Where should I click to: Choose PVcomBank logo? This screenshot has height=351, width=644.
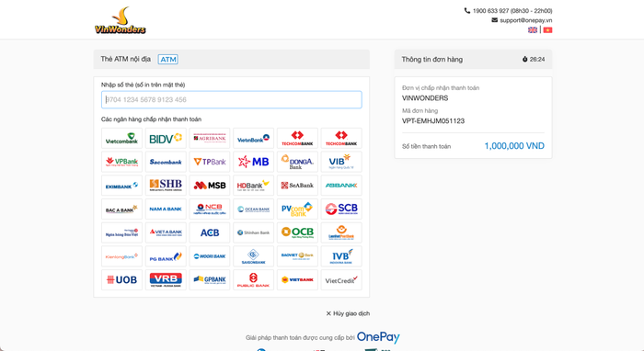click(x=297, y=209)
